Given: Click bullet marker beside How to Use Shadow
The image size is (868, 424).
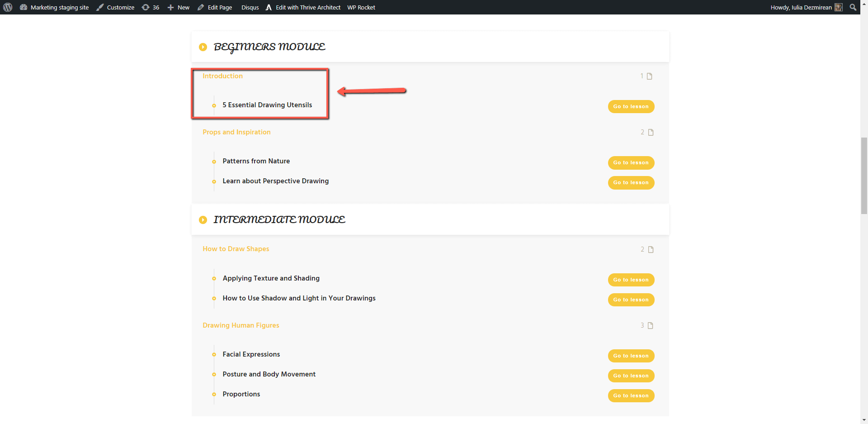Looking at the screenshot, I should [x=214, y=299].
